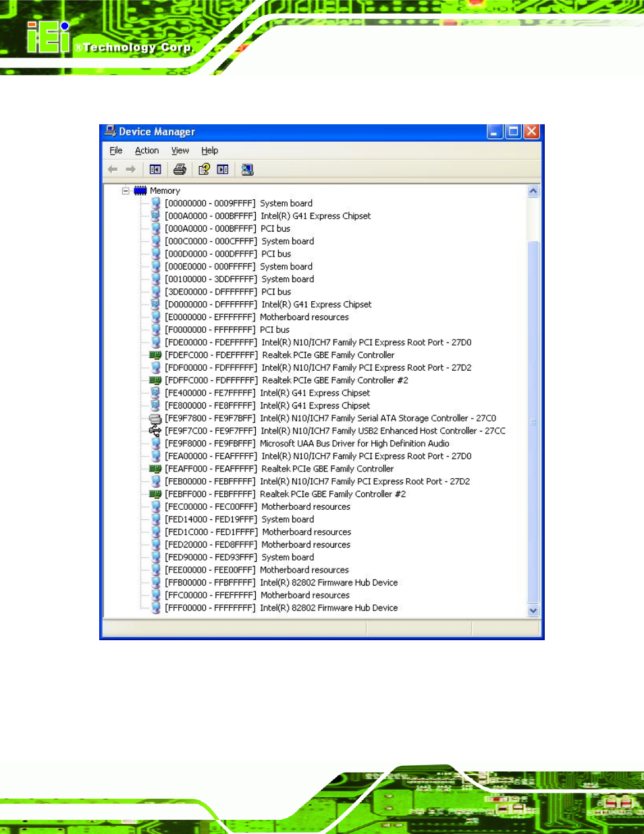The height and width of the screenshot is (834, 644).
Task: Select [FED90000 - FED93FFF] System board
Action: coord(240,558)
